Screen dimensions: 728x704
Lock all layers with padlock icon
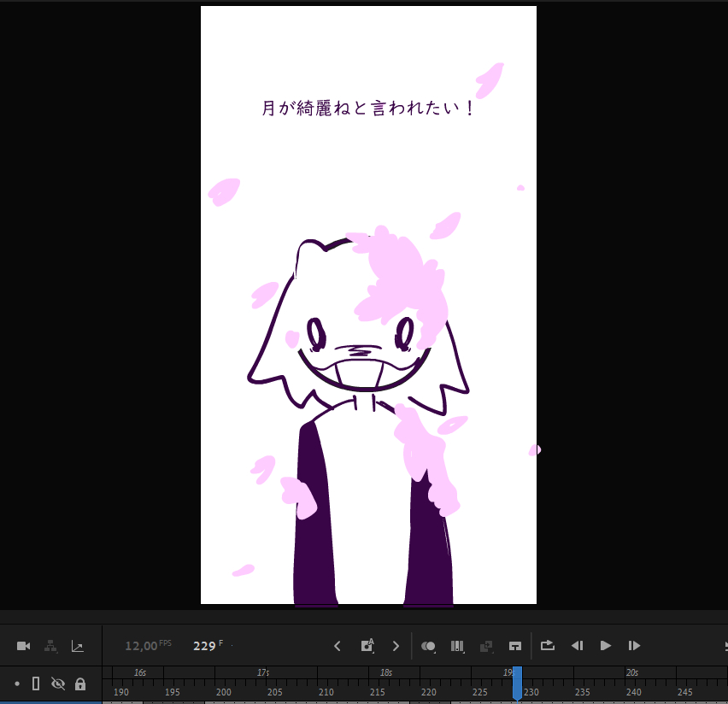pyautogui.click(x=80, y=683)
